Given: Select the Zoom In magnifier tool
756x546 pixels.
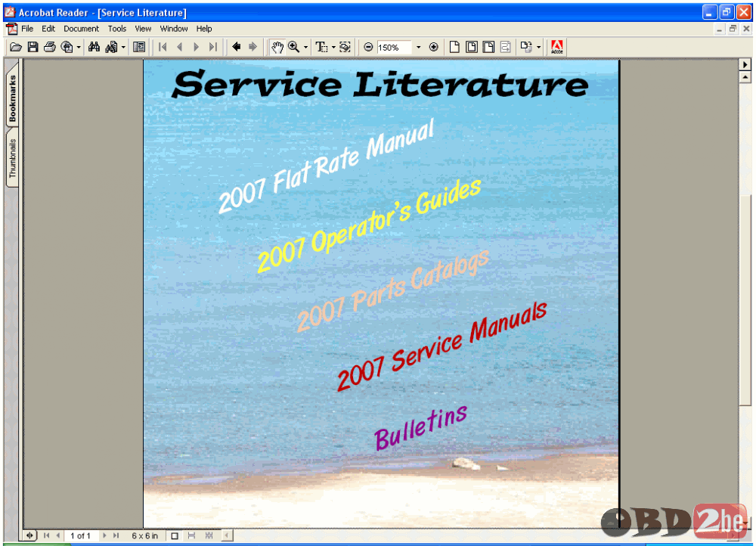Looking at the screenshot, I should (x=293, y=47).
